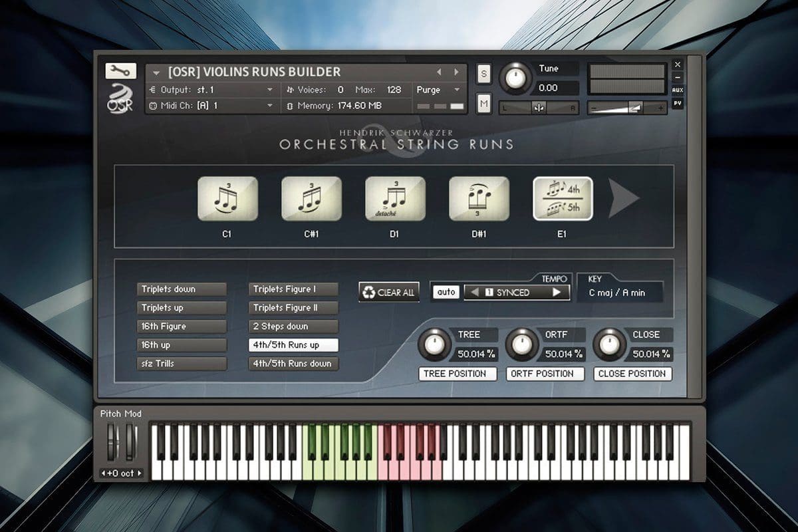The width and height of the screenshot is (798, 532).
Task: Click the ORTF POSITION button
Action: point(545,374)
